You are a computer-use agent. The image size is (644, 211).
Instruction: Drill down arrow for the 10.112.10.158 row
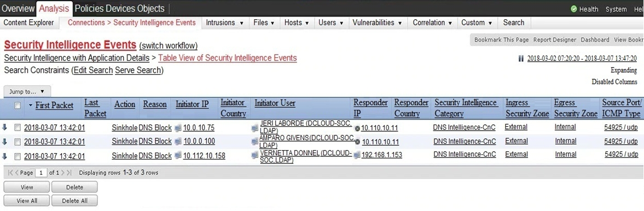(4, 156)
